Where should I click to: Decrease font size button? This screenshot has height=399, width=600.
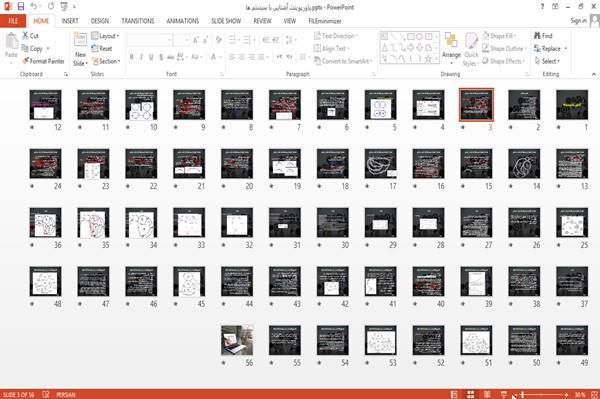206,40
